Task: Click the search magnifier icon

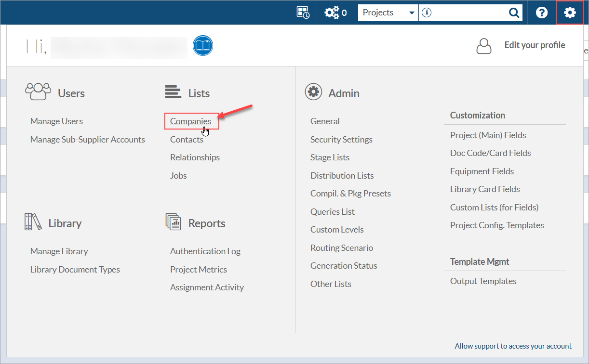Action: tap(514, 13)
